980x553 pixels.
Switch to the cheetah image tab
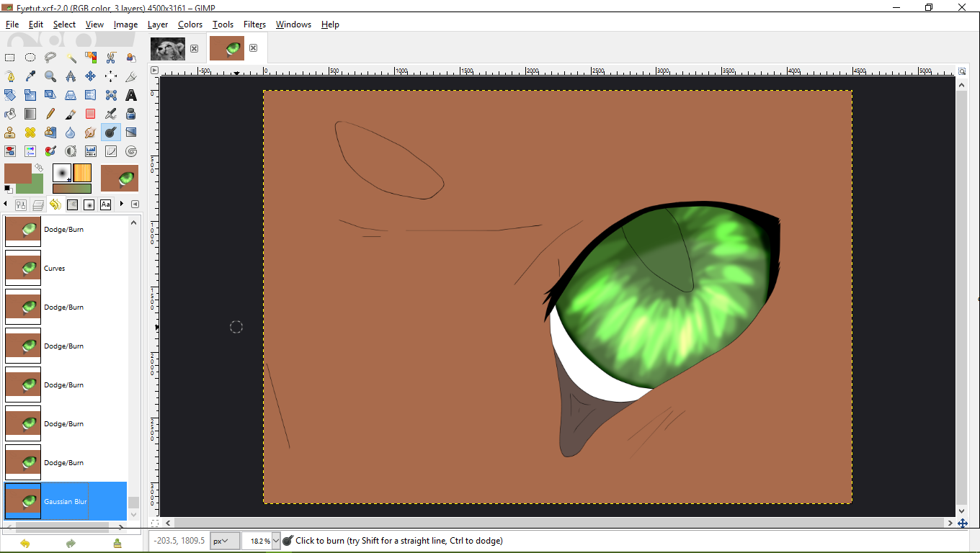point(167,48)
